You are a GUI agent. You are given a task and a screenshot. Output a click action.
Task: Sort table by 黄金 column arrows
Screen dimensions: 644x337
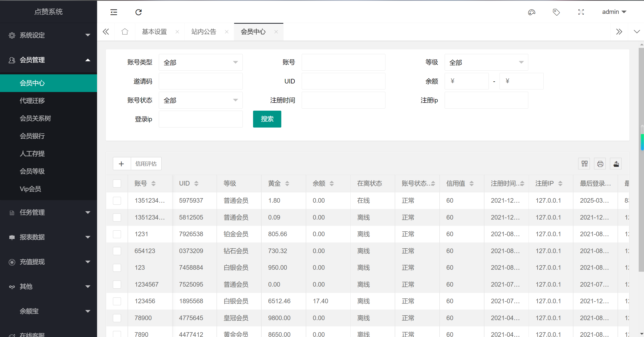tap(287, 183)
